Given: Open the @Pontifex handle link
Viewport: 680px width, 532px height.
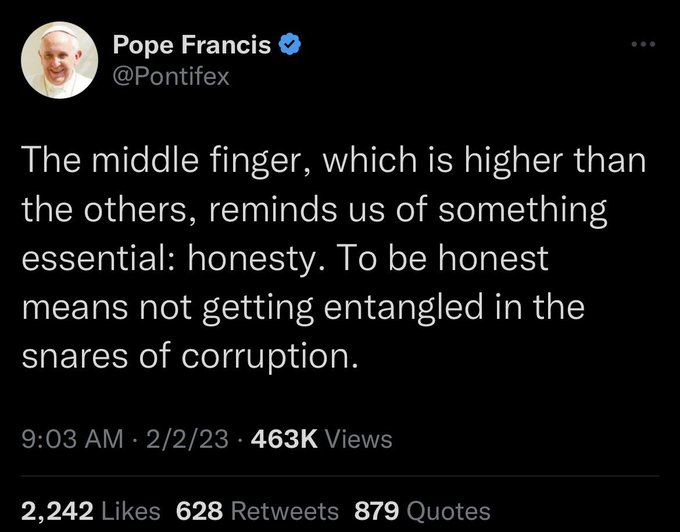Looking at the screenshot, I should [170, 77].
